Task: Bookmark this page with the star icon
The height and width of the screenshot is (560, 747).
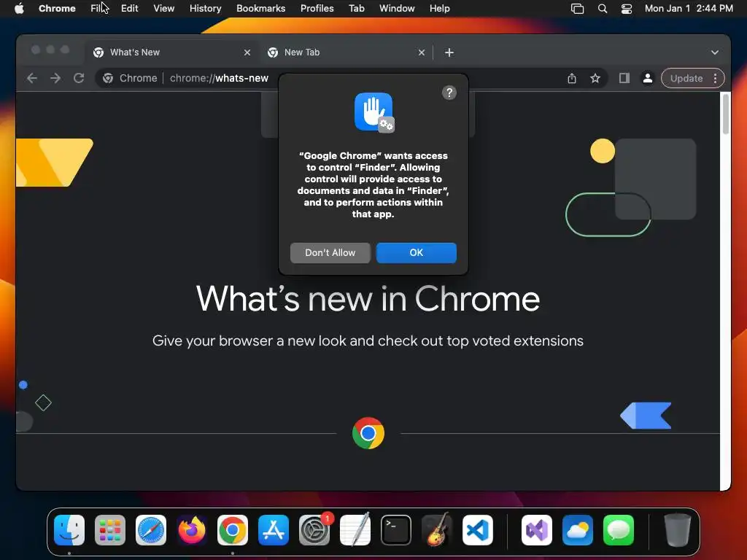Action: (x=595, y=78)
